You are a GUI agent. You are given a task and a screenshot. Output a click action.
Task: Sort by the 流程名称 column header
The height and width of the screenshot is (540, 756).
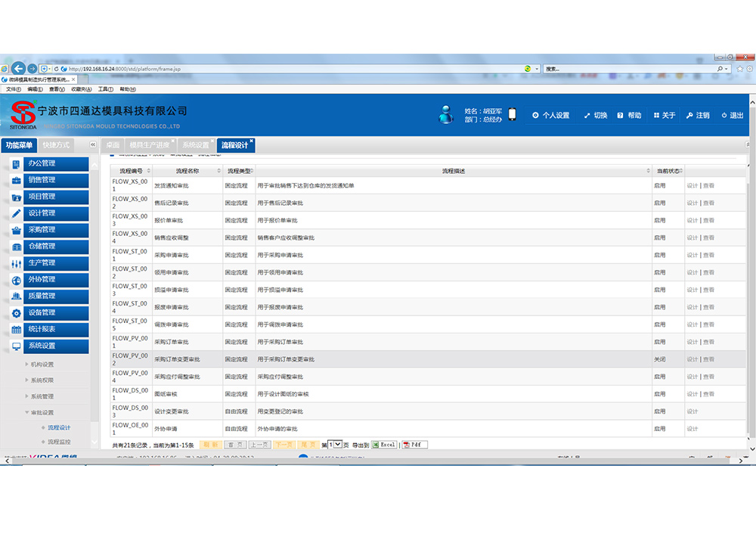(x=187, y=171)
